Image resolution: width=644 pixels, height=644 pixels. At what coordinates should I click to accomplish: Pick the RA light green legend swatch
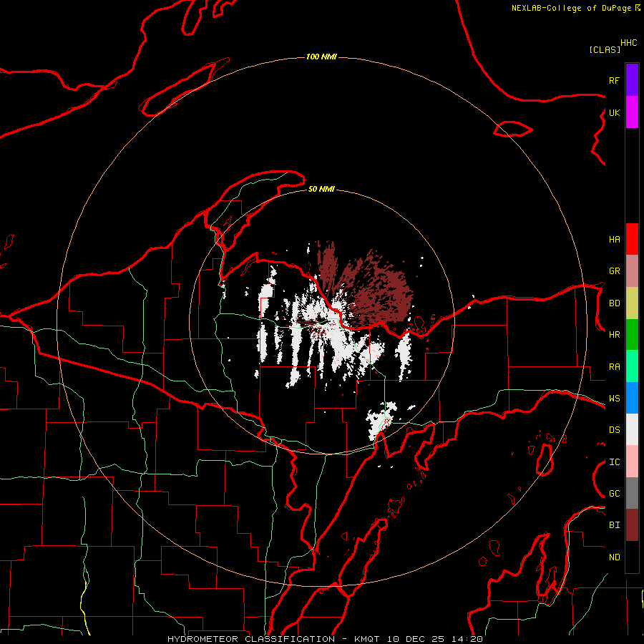[x=632, y=366]
